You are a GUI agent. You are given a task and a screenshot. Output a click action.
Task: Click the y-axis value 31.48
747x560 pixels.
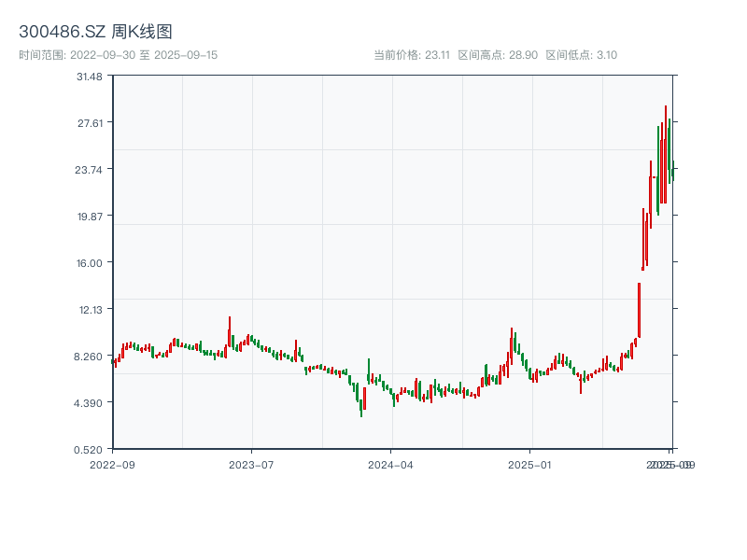click(x=90, y=77)
